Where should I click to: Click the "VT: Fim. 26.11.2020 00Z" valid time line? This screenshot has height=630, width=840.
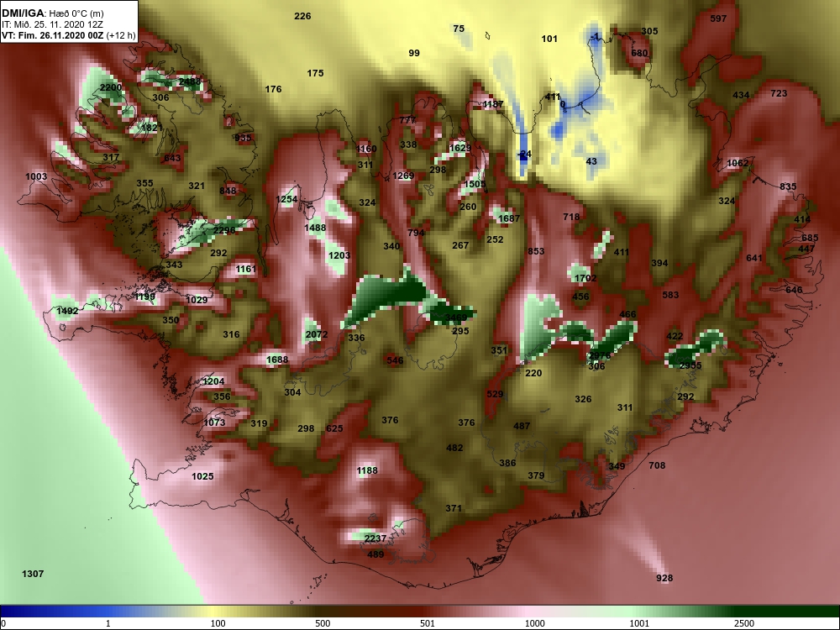click(53, 36)
